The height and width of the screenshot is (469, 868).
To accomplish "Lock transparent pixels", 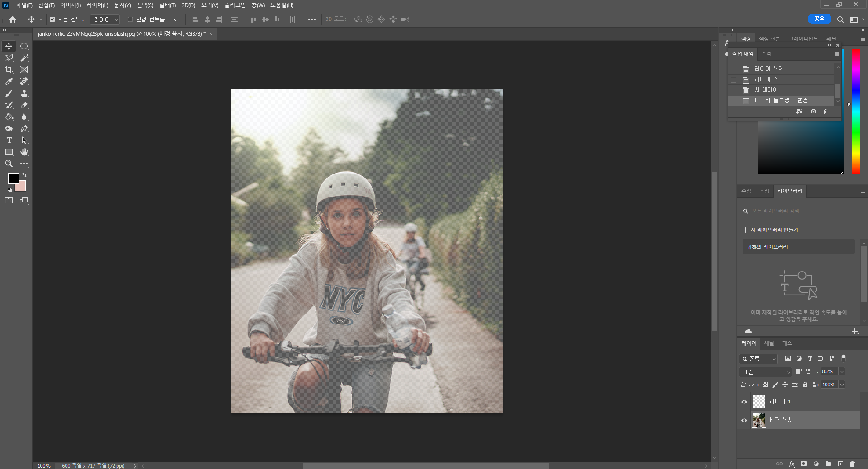I will click(765, 385).
